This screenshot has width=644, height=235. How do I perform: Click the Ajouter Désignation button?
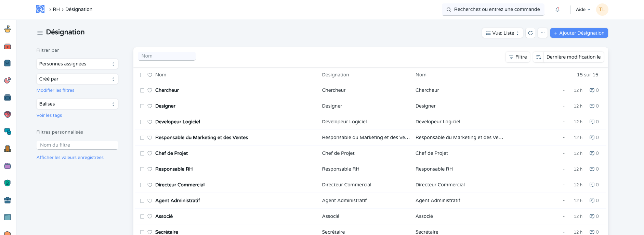coord(579,33)
